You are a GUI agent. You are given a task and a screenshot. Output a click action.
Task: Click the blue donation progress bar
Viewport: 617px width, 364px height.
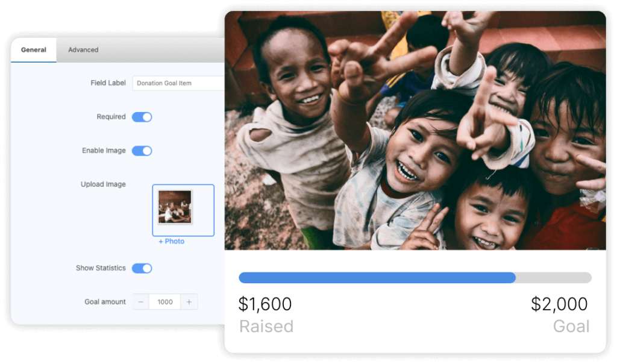[x=377, y=277]
